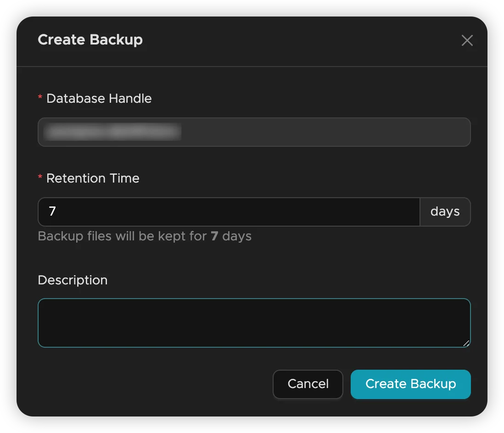Click the "days" unit suffix box

(x=445, y=211)
